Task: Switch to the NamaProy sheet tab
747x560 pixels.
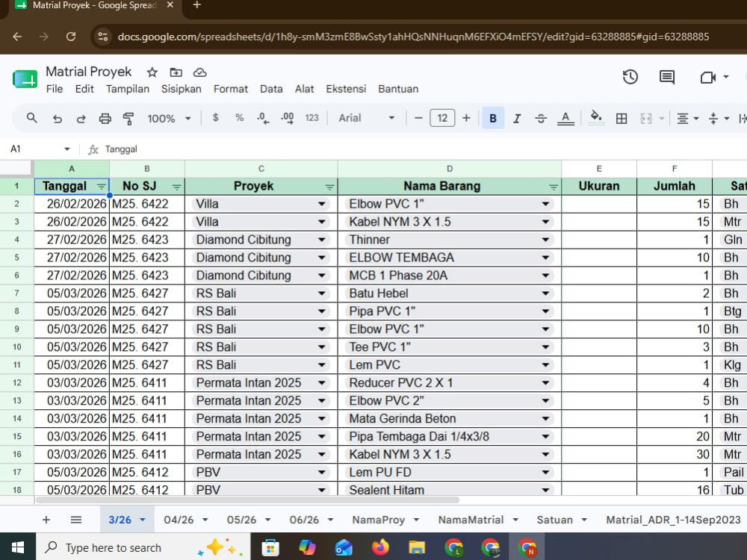Action: [x=378, y=520]
